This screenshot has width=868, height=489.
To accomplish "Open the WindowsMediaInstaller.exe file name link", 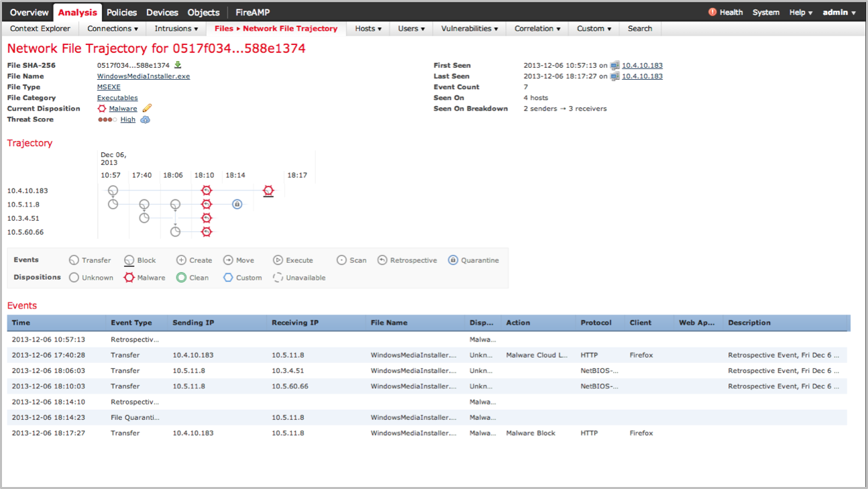I will click(x=144, y=76).
